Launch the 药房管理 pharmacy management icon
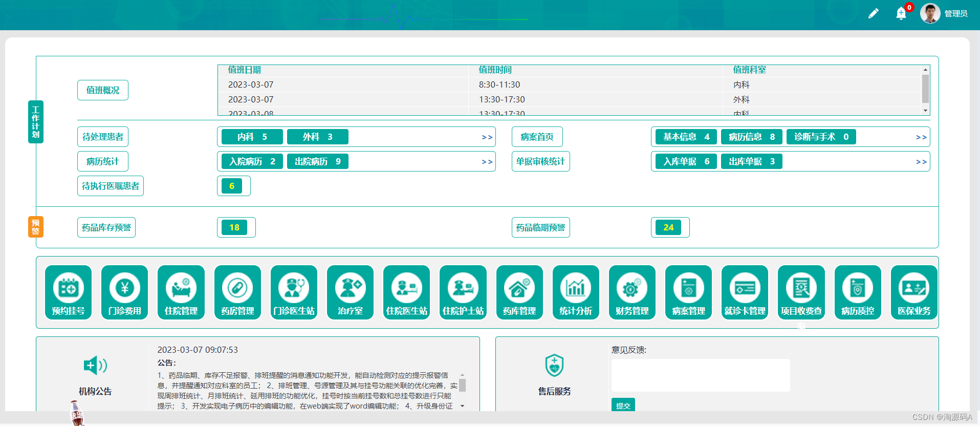 pyautogui.click(x=237, y=292)
